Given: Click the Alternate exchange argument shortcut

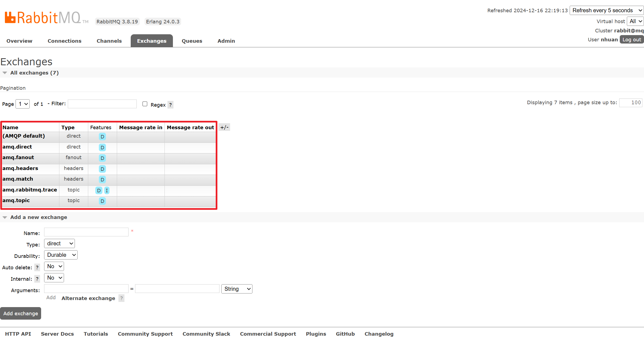Looking at the screenshot, I should [88, 298].
